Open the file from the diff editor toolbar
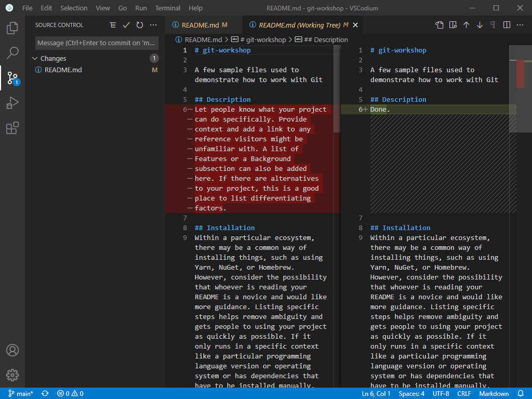This screenshot has width=532, height=399. pyautogui.click(x=440, y=25)
